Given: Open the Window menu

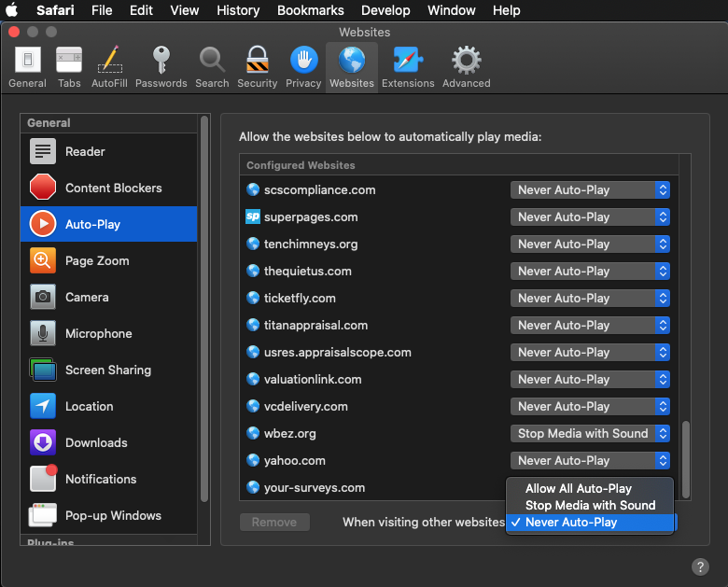Looking at the screenshot, I should tap(452, 9).
